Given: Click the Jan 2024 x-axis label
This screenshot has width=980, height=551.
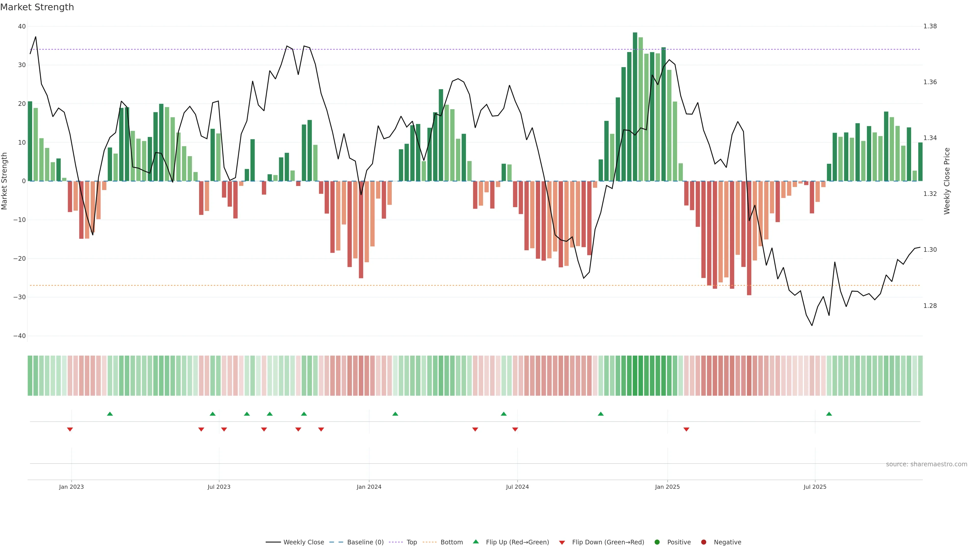Looking at the screenshot, I should click(369, 487).
